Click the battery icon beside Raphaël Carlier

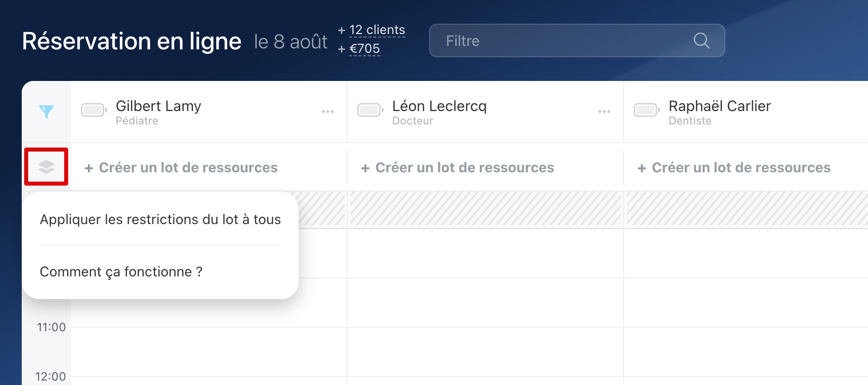647,110
